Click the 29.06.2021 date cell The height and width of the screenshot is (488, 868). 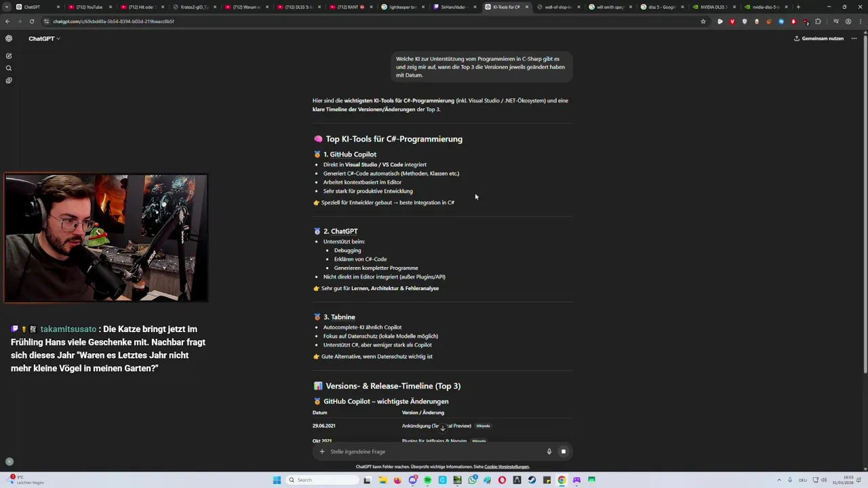(323, 426)
